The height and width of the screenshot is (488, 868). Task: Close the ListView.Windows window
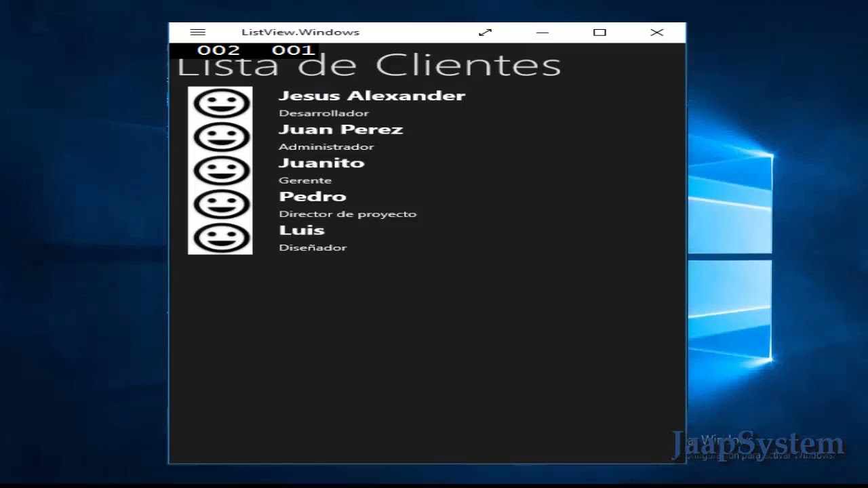point(656,32)
